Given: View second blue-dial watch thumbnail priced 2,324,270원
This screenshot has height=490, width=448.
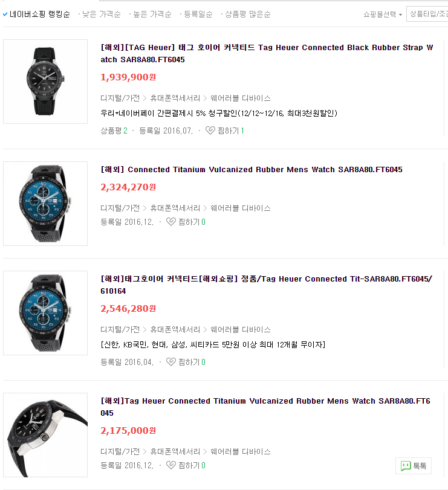Looking at the screenshot, I should [x=45, y=204].
